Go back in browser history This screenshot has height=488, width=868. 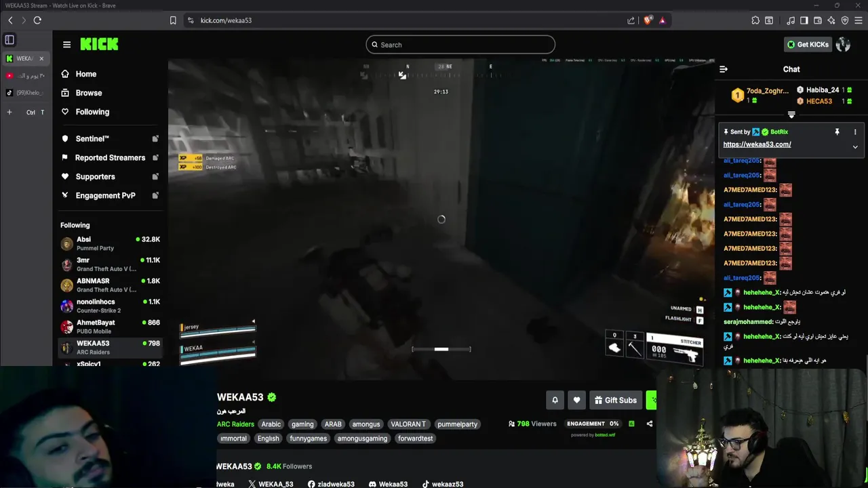(x=10, y=20)
